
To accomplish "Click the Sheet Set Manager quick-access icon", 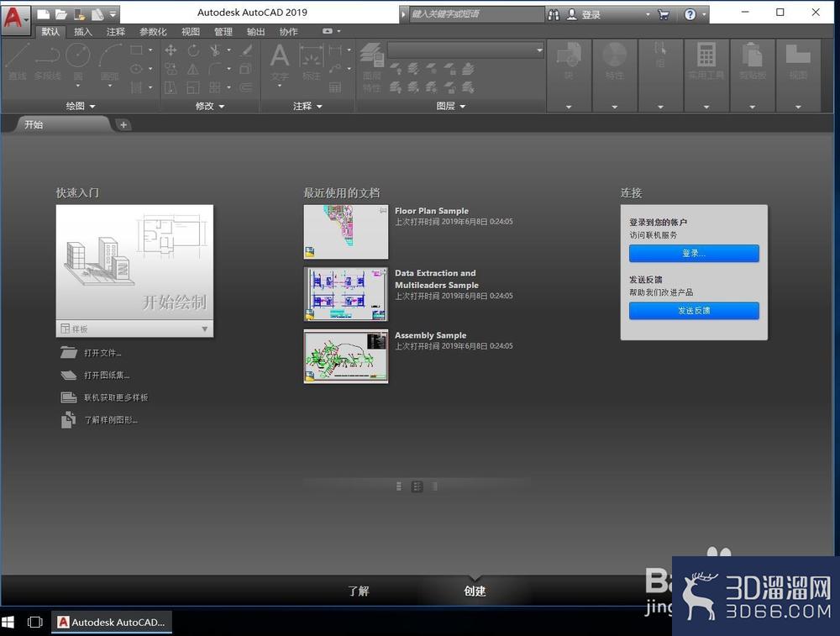I will (97, 14).
